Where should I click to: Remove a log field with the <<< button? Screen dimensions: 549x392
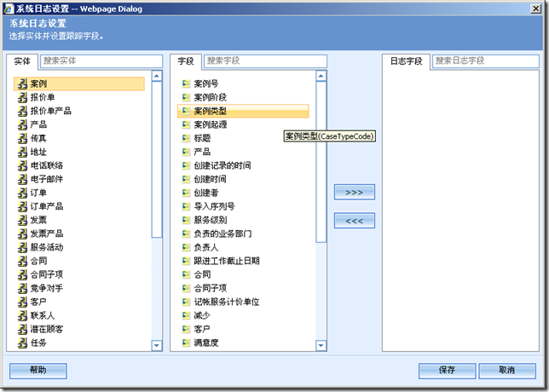coord(355,221)
